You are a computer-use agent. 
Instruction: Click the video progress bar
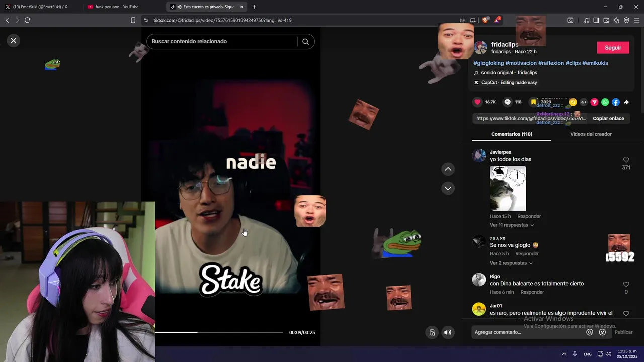point(219,332)
